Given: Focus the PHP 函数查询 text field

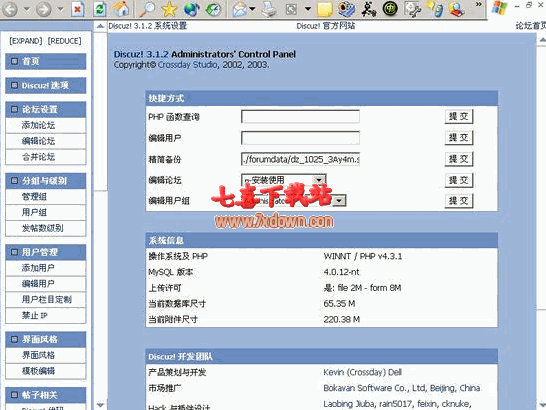Looking at the screenshot, I should point(300,117).
